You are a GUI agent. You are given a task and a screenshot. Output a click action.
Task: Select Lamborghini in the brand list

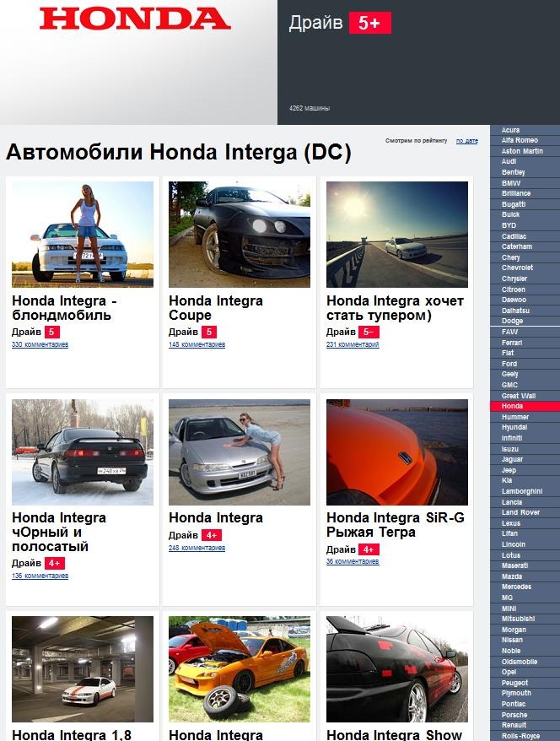click(522, 491)
